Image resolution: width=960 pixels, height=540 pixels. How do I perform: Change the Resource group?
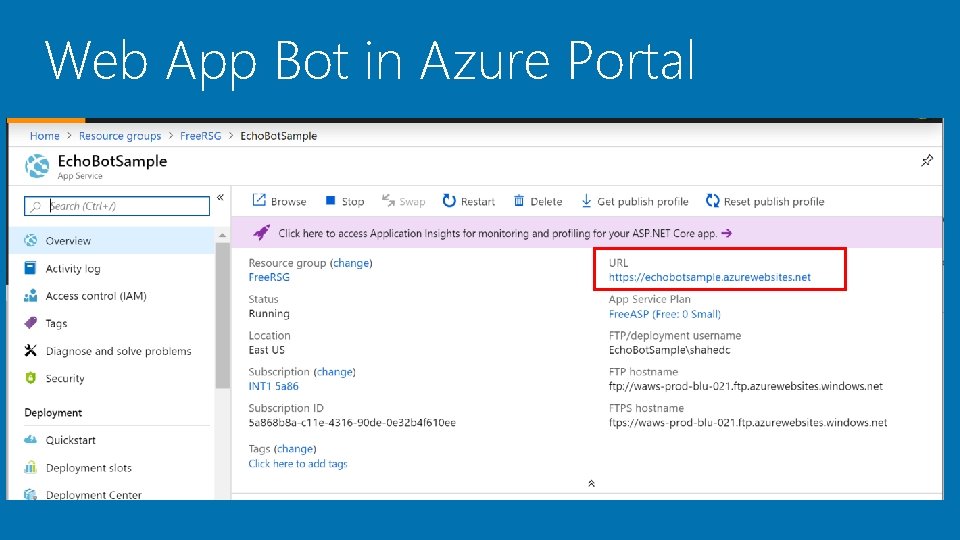click(x=351, y=263)
